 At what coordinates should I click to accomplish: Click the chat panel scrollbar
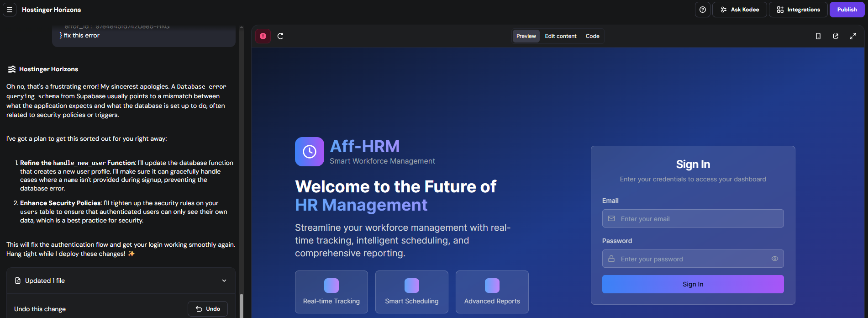pos(241,305)
